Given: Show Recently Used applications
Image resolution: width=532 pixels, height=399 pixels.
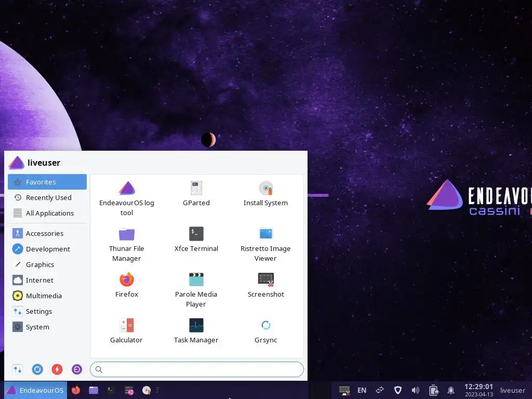Looking at the screenshot, I should (x=47, y=197).
